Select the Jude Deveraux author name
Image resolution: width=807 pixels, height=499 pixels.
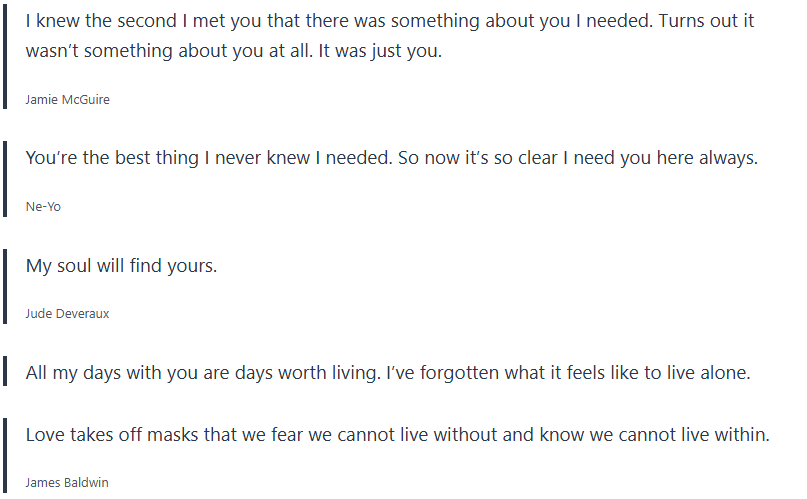coord(67,314)
